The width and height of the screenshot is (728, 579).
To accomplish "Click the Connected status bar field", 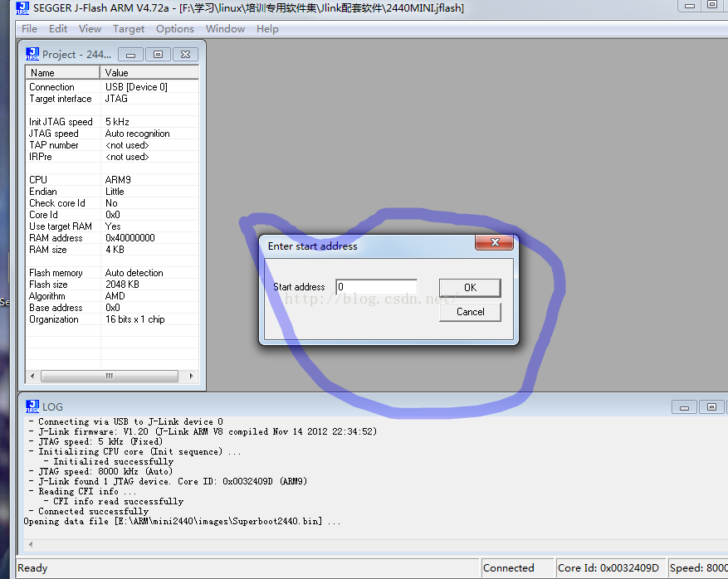I will tap(517, 568).
